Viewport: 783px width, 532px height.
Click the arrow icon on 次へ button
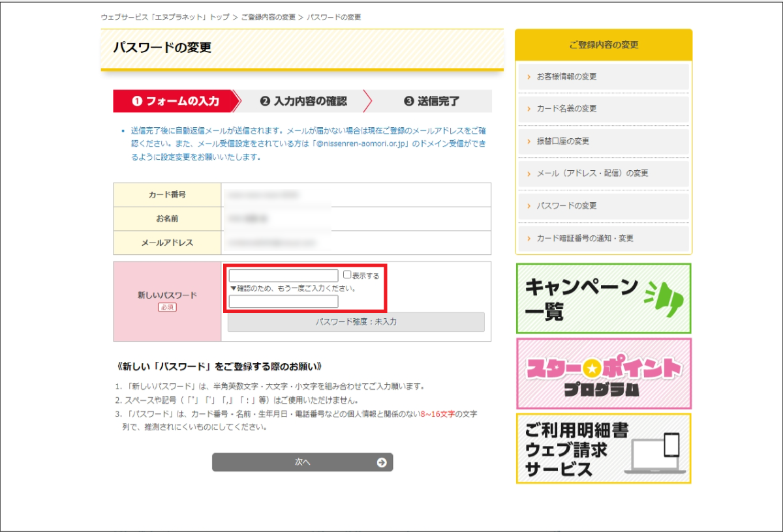click(x=382, y=462)
